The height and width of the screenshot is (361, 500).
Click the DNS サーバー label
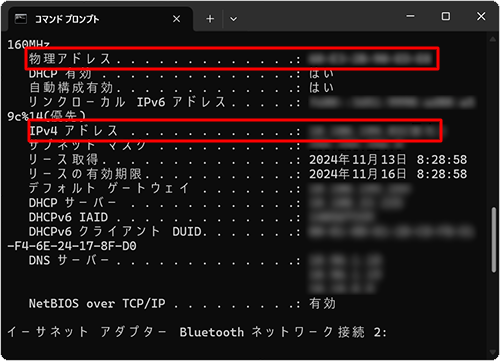[69, 260]
